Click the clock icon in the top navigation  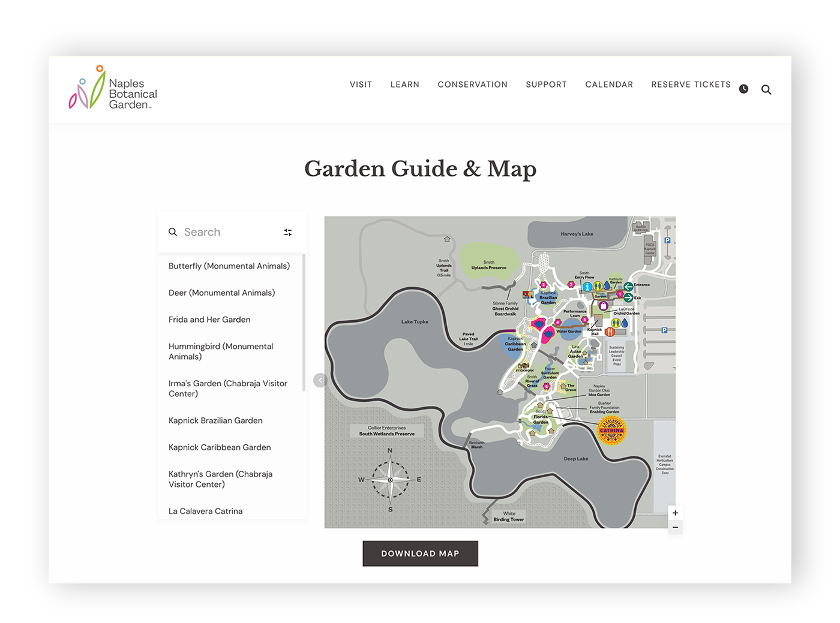point(743,88)
